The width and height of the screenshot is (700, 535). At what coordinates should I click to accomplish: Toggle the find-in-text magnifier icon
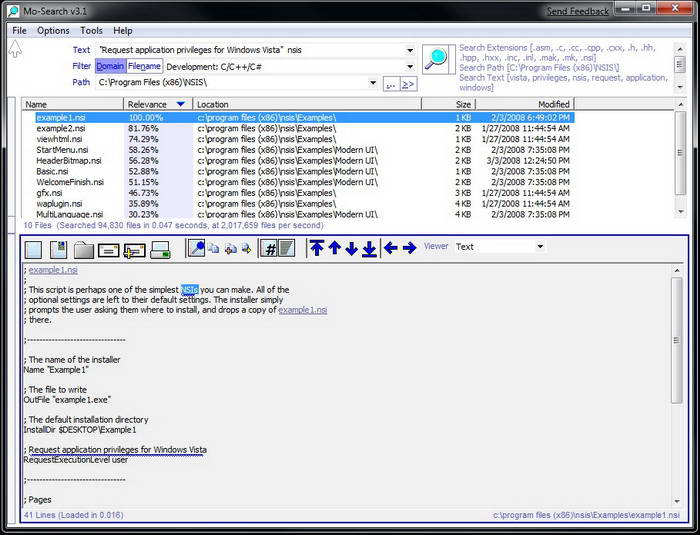[196, 248]
